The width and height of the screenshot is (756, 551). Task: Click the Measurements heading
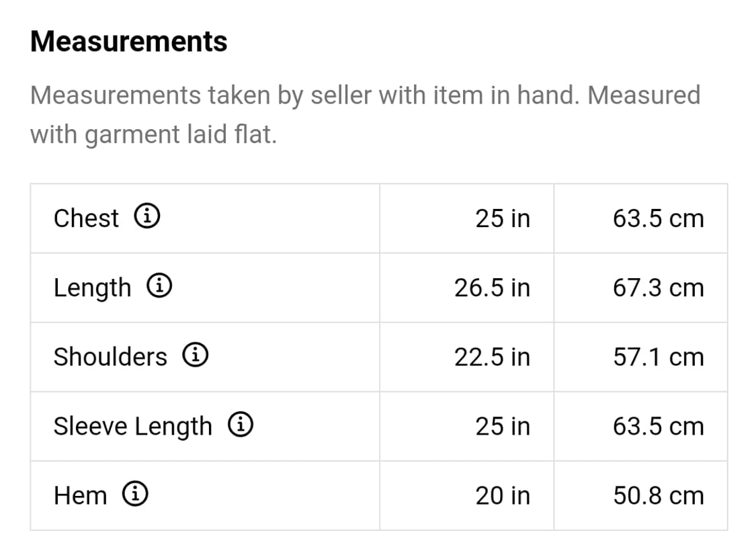pyautogui.click(x=129, y=42)
